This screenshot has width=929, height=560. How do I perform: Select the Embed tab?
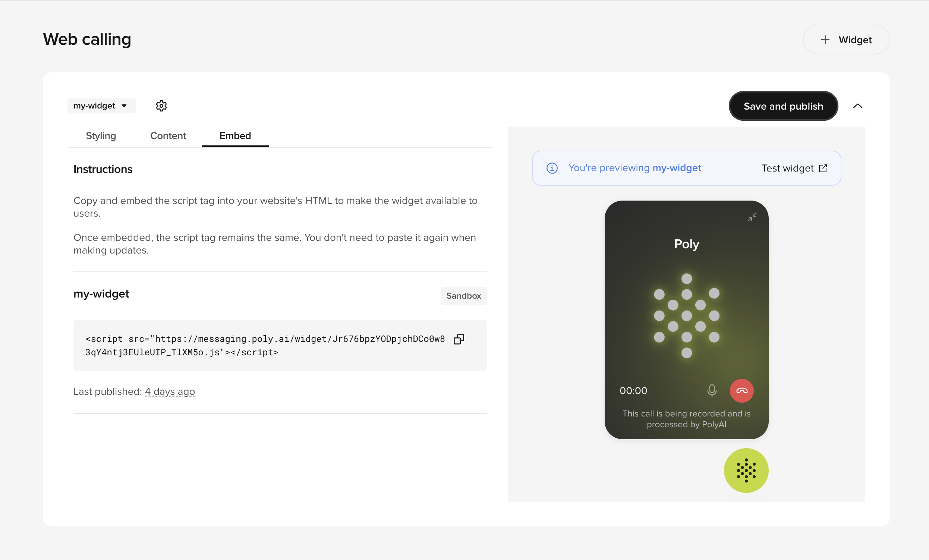[x=235, y=136]
